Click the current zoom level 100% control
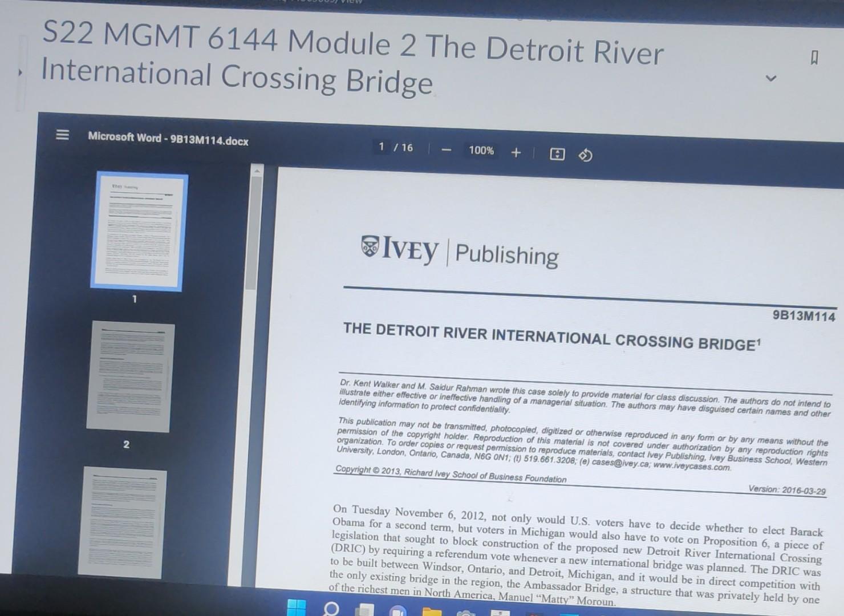The height and width of the screenshot is (616, 844). click(x=481, y=151)
